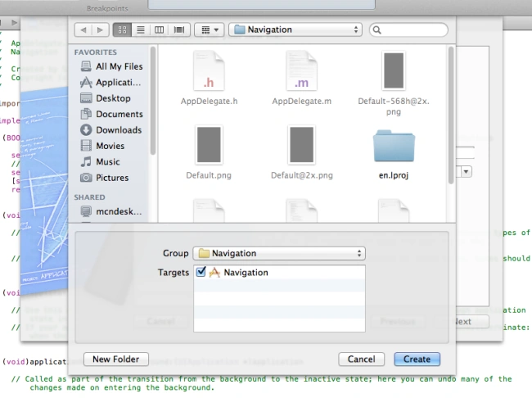Select the Default-568h@2x.png thumbnail
This screenshot has height=398, width=532.
[394, 70]
